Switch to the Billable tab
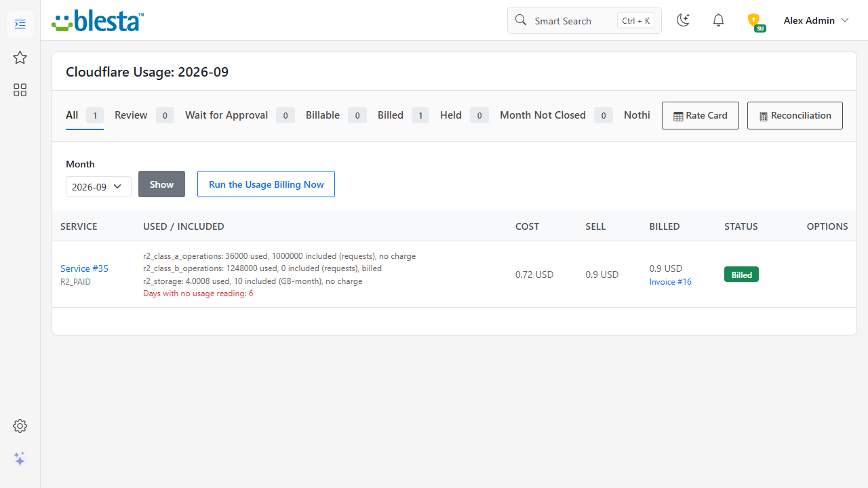 pos(336,115)
